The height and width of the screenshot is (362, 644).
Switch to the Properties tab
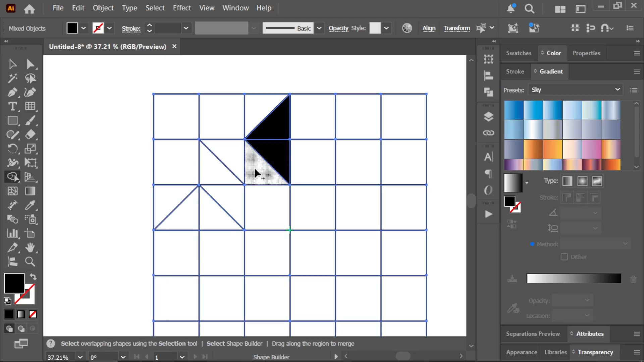pyautogui.click(x=586, y=53)
